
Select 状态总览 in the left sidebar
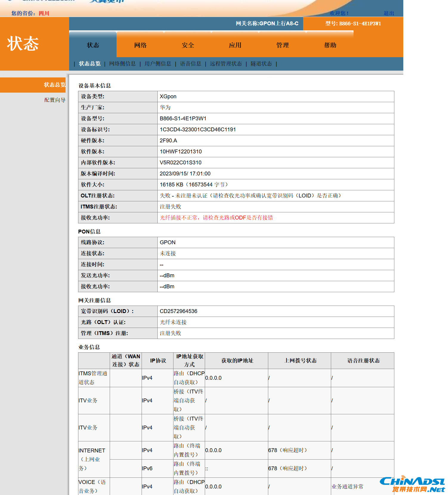(55, 85)
